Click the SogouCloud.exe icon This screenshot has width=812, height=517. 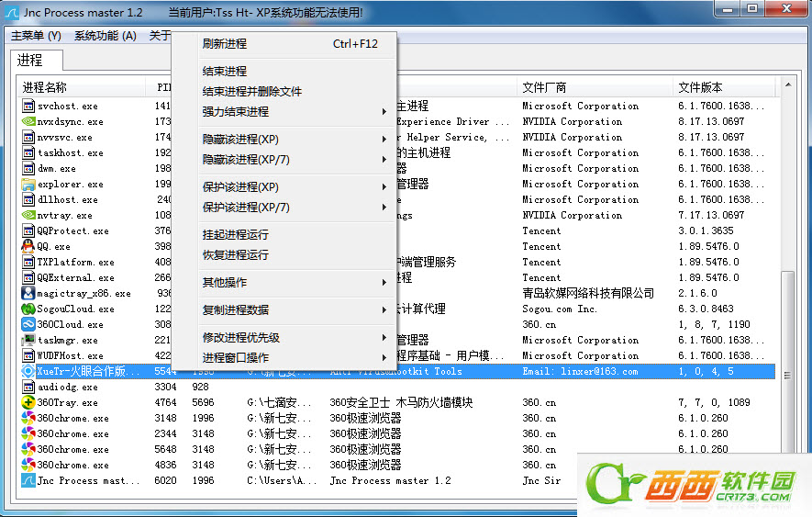click(x=28, y=309)
